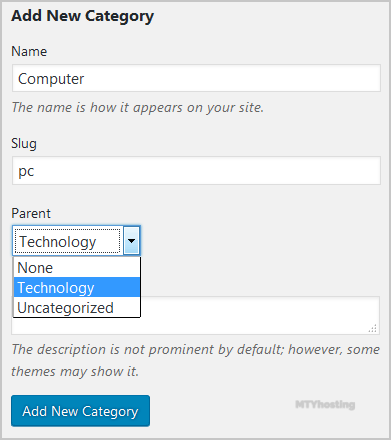Click hint "The name is how it appears"

click(138, 107)
